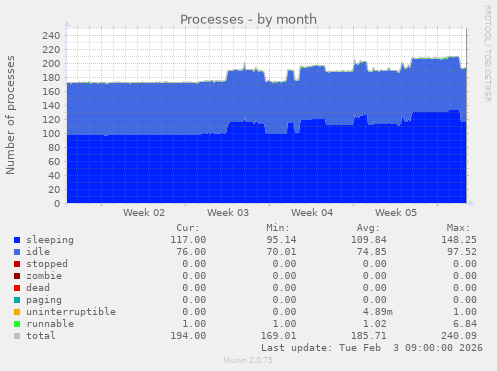Click the gray total legend swatch
497x371 pixels.
[x=17, y=336]
